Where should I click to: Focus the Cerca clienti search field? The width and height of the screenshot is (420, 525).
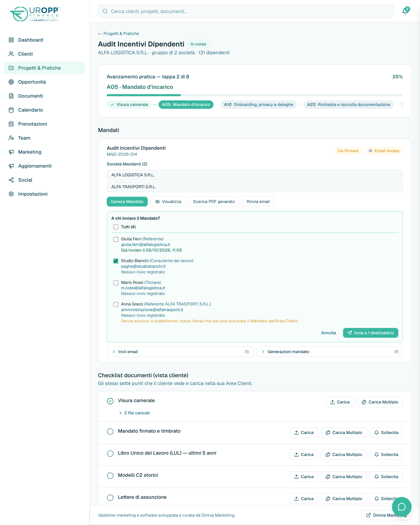coord(246,11)
